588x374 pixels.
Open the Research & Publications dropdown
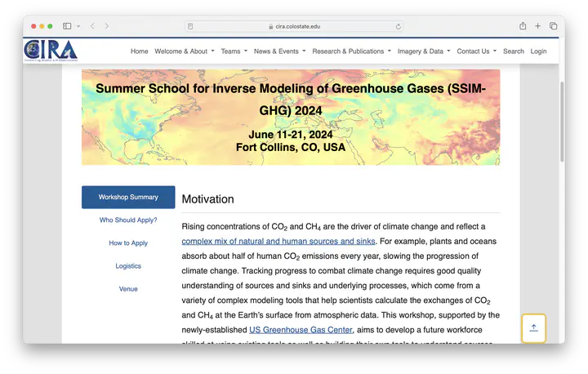351,51
